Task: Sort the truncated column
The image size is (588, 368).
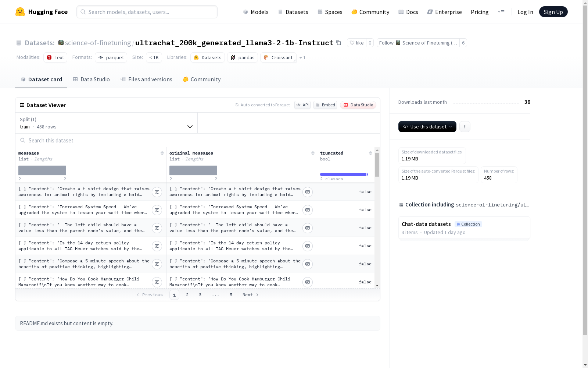Action: coord(370,153)
